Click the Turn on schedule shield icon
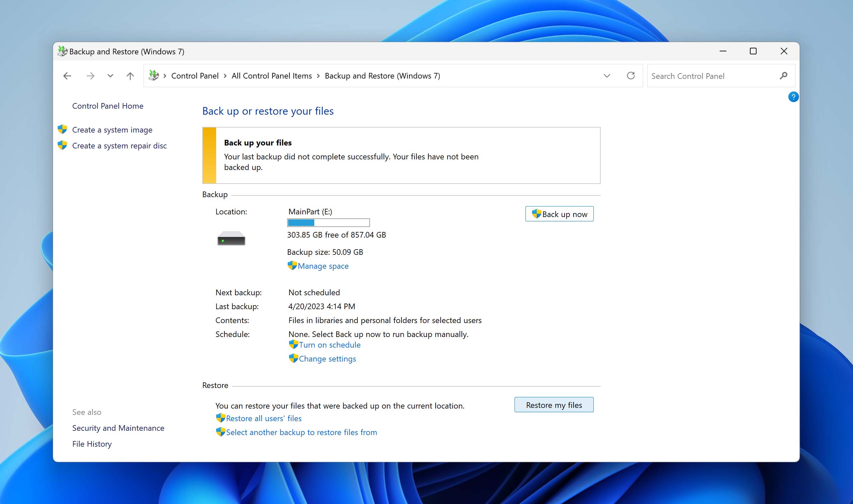Viewport: 853px width, 504px height. [292, 344]
